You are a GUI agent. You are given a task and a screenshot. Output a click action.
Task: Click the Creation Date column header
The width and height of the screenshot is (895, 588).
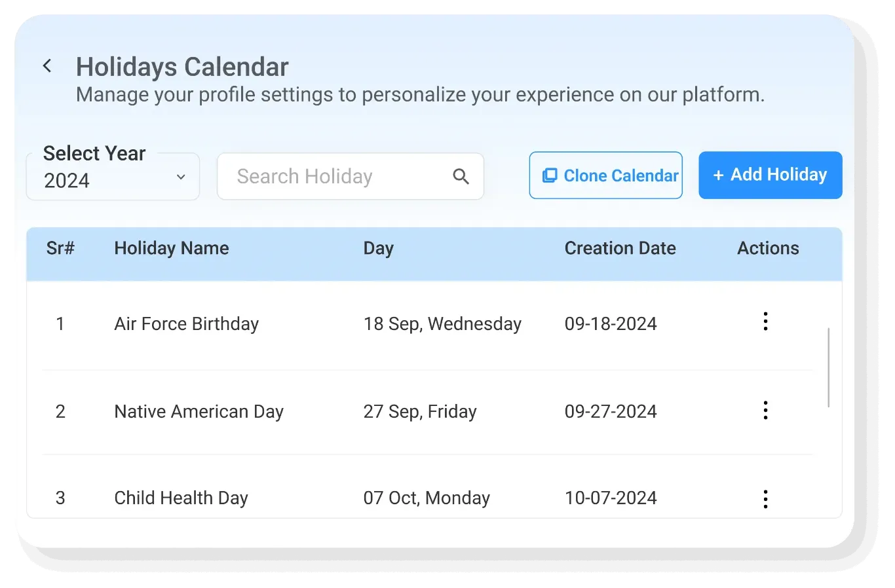click(620, 248)
